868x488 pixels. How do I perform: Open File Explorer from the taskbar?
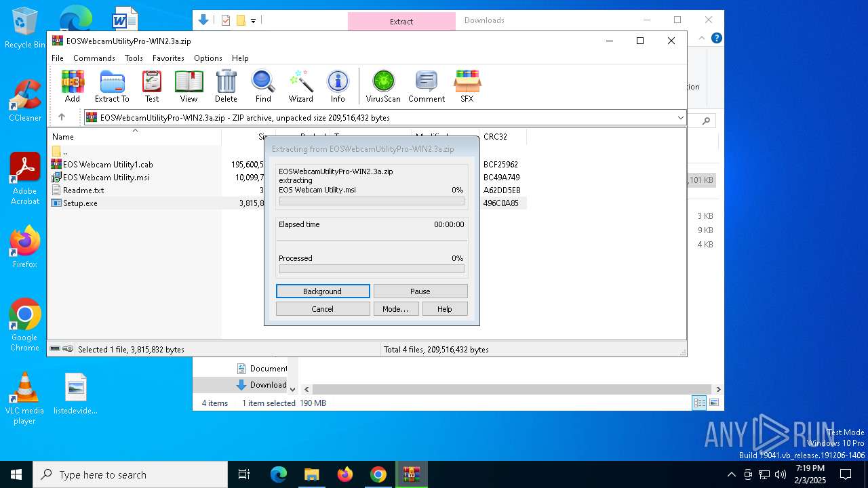[x=311, y=474]
